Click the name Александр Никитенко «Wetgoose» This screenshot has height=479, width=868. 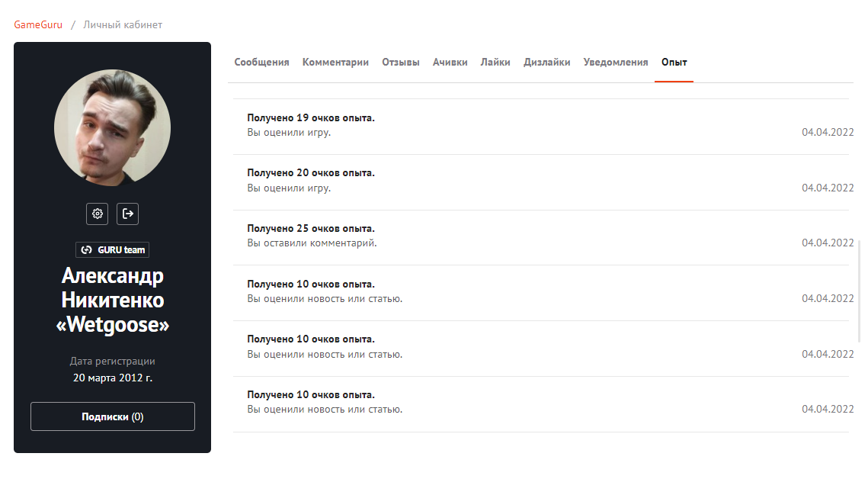click(x=112, y=300)
